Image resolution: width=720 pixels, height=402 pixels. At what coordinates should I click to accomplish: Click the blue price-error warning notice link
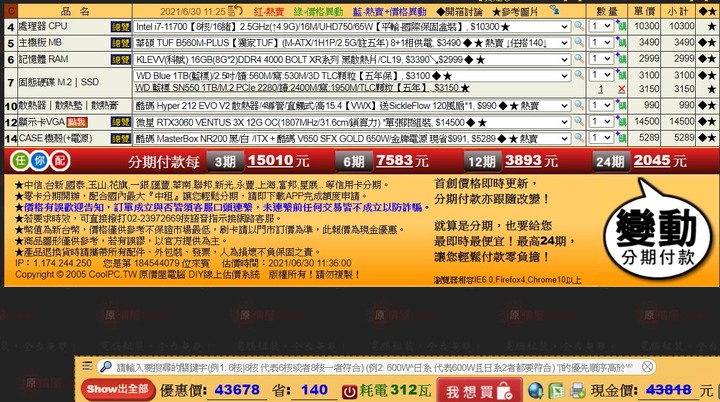click(223, 207)
